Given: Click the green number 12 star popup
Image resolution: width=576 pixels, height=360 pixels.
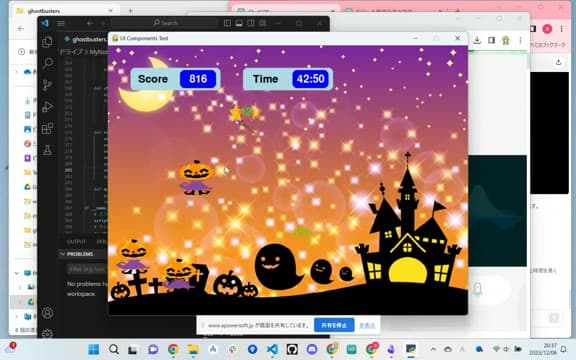Looking at the screenshot, I should click(245, 112).
